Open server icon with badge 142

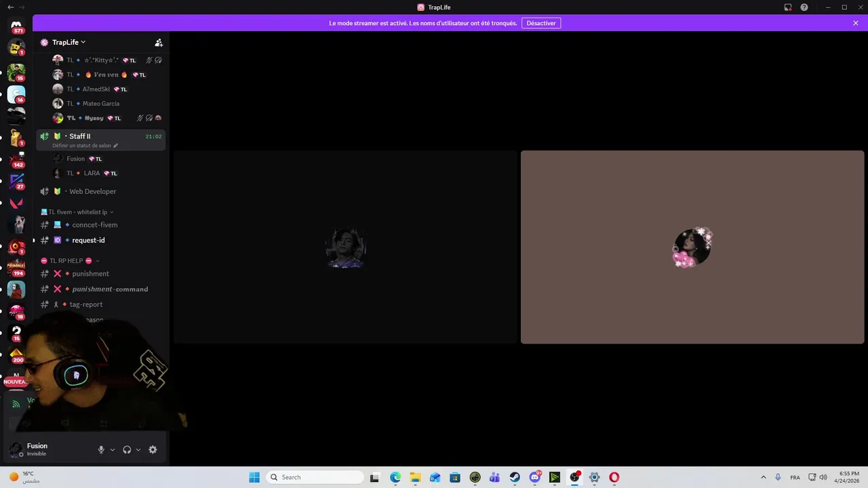(x=16, y=159)
